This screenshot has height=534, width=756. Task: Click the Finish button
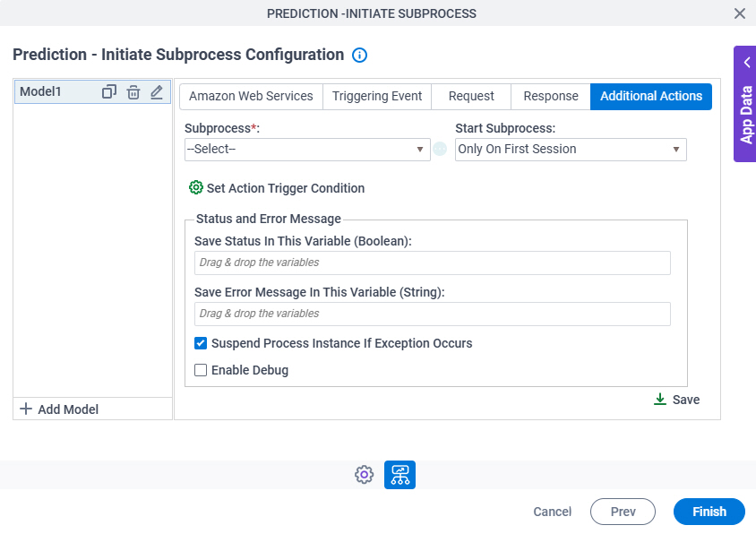(709, 512)
